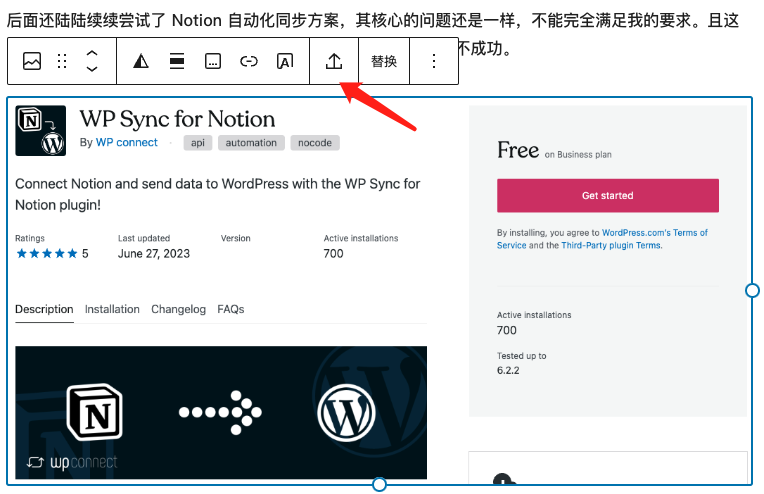This screenshot has height=494, width=764.
Task: Click the bottom-edge image resize handle
Action: point(379,484)
